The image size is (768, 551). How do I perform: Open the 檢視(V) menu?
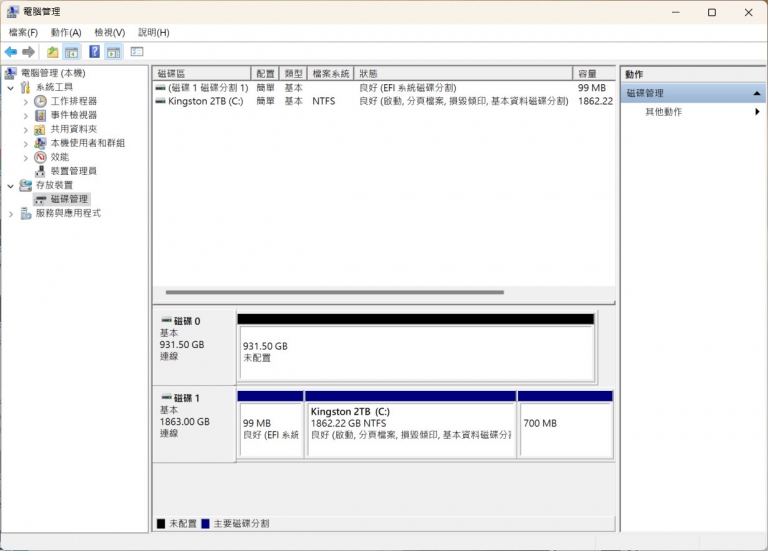(110, 32)
